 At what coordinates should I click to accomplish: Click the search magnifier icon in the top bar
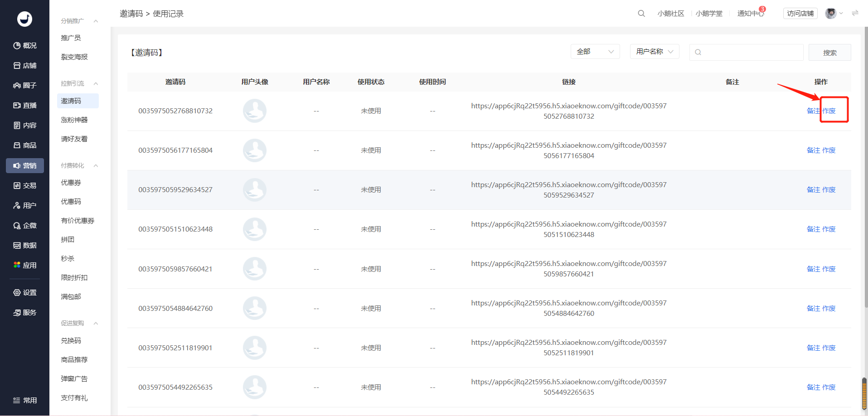[641, 14]
